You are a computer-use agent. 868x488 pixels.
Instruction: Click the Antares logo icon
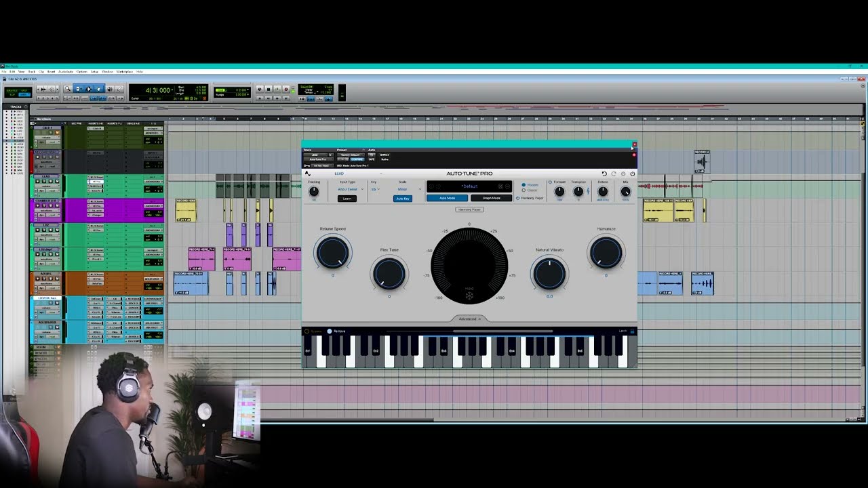tap(308, 174)
